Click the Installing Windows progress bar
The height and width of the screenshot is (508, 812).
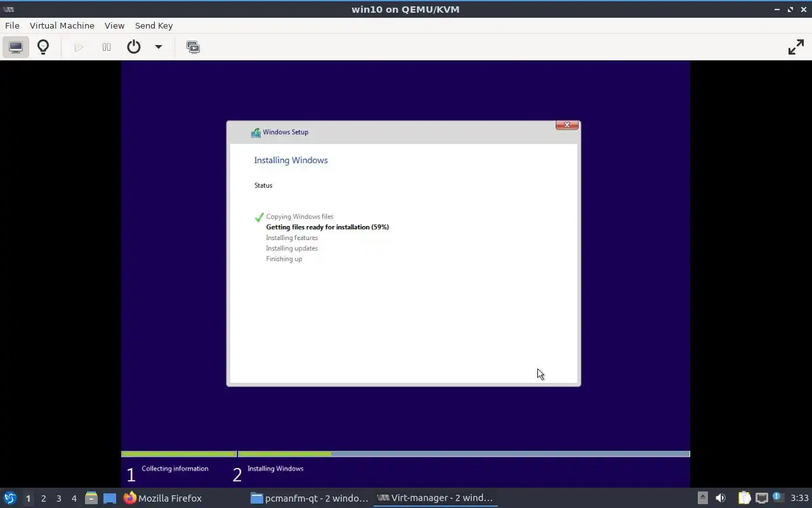pyautogui.click(x=464, y=454)
